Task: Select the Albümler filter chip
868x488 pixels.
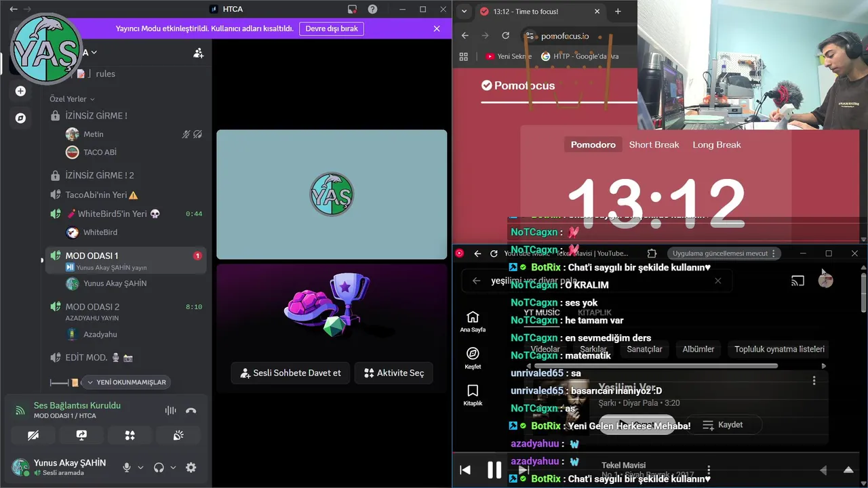Action: (x=698, y=349)
